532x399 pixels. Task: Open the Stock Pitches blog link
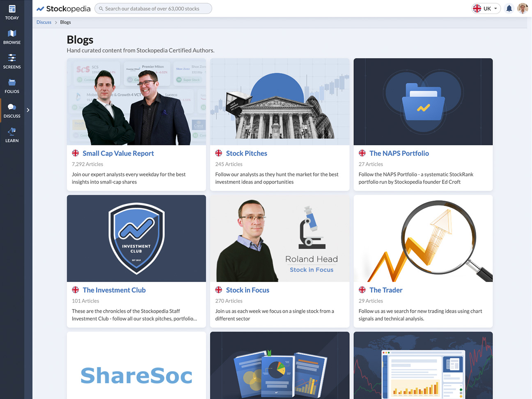(x=246, y=153)
